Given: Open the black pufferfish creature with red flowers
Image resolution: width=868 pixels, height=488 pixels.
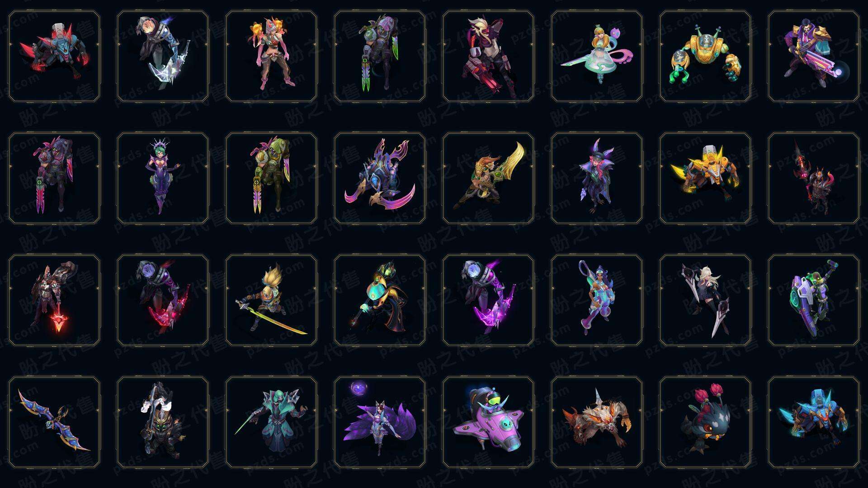Looking at the screenshot, I should coord(705,422).
